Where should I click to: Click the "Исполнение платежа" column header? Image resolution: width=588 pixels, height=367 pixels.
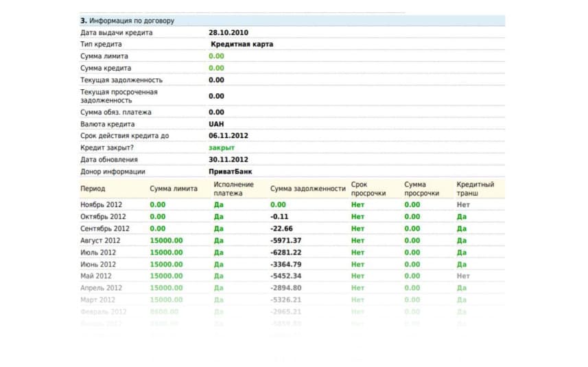coord(234,189)
